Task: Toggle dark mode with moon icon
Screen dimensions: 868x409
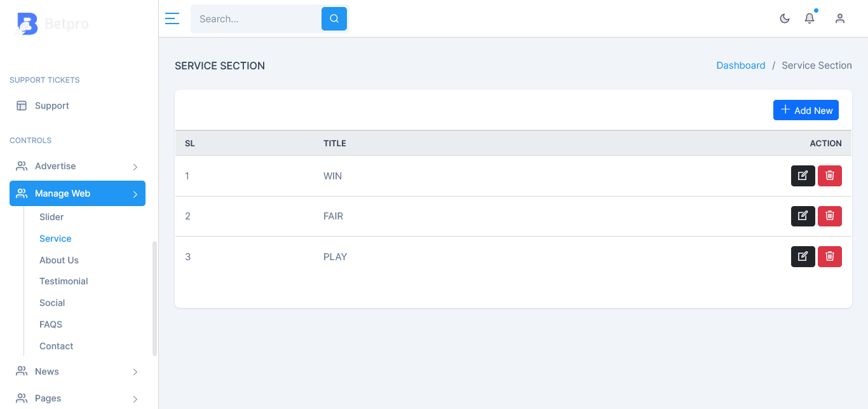Action: coord(785,18)
